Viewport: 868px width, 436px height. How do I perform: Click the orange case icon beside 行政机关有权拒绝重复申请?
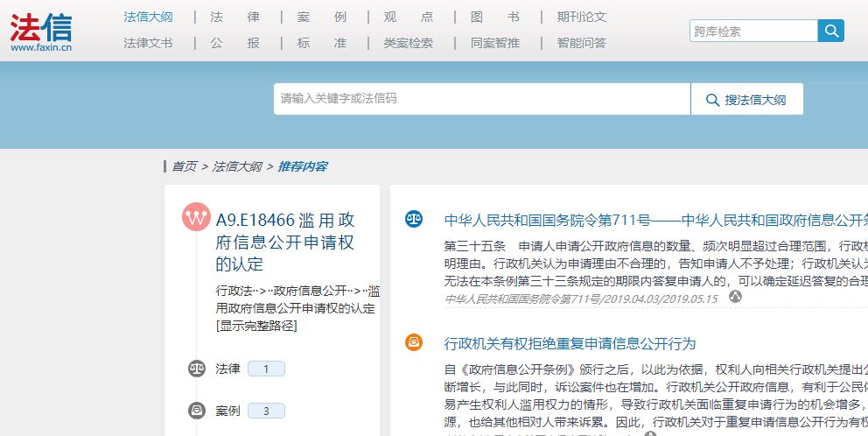pos(414,342)
